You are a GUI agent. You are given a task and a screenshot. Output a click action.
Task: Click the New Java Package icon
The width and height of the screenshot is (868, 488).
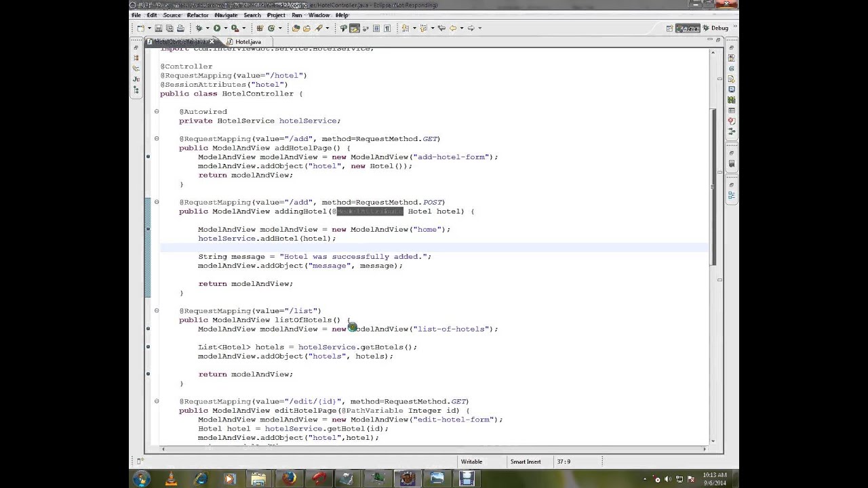coord(260,28)
